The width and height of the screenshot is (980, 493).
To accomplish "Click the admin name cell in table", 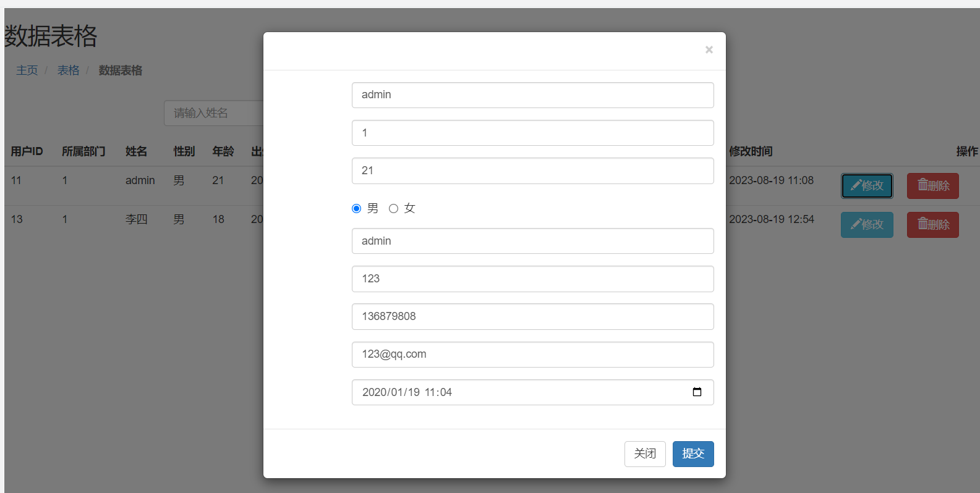I will [x=140, y=180].
